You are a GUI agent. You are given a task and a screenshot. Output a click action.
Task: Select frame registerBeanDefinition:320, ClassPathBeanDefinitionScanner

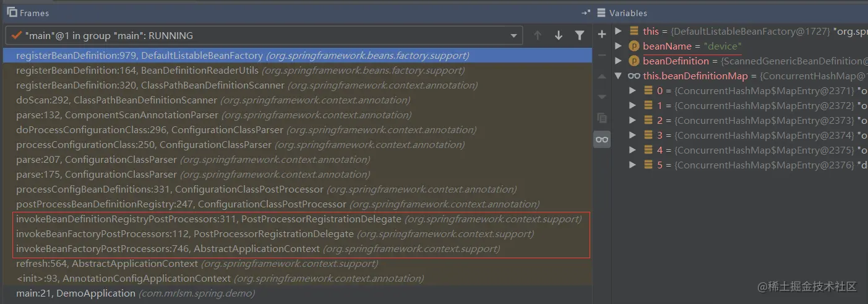297,85
